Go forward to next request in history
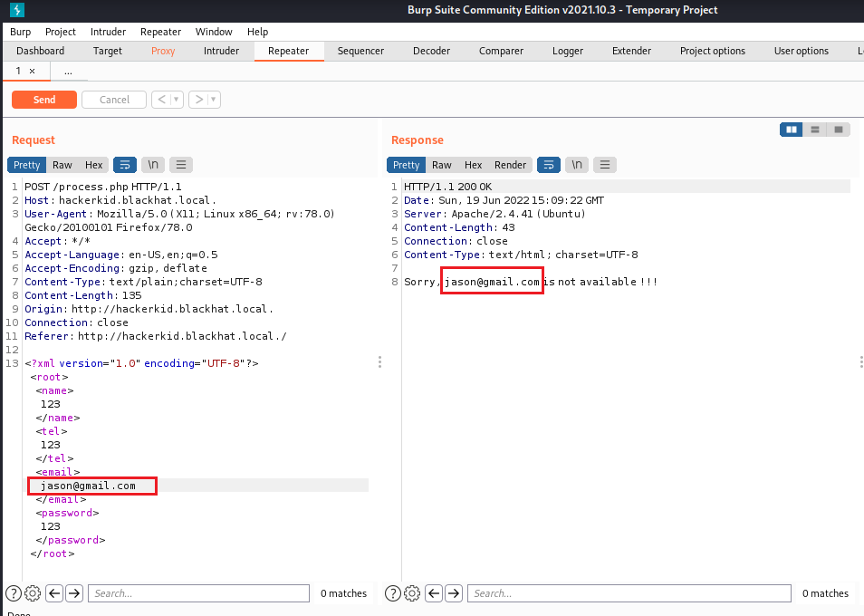The height and width of the screenshot is (616, 864). pos(199,100)
